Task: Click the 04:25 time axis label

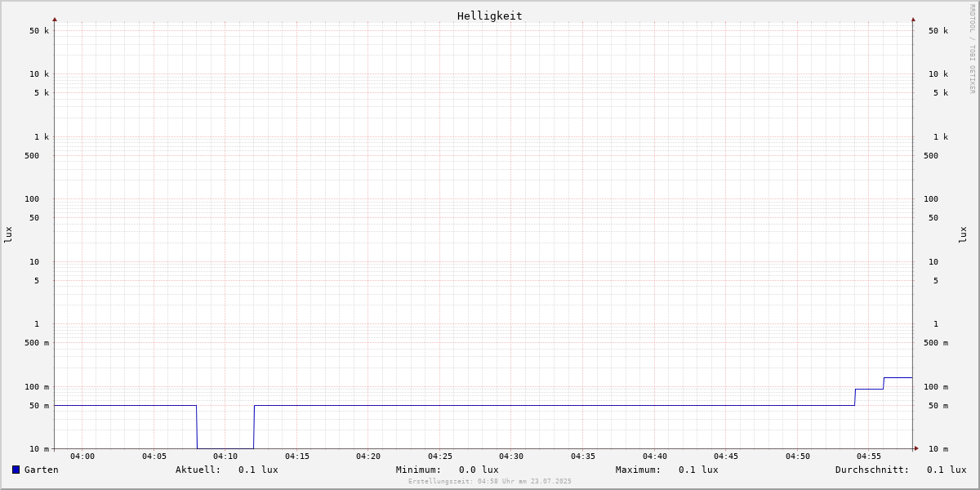Action: pyautogui.click(x=440, y=457)
